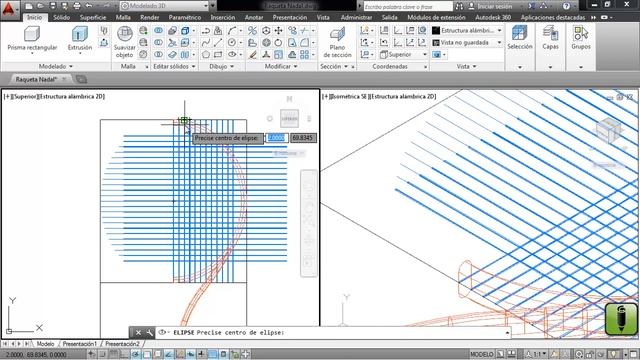
Task: Click the ELIPSE command line input
Action: [x=333, y=333]
